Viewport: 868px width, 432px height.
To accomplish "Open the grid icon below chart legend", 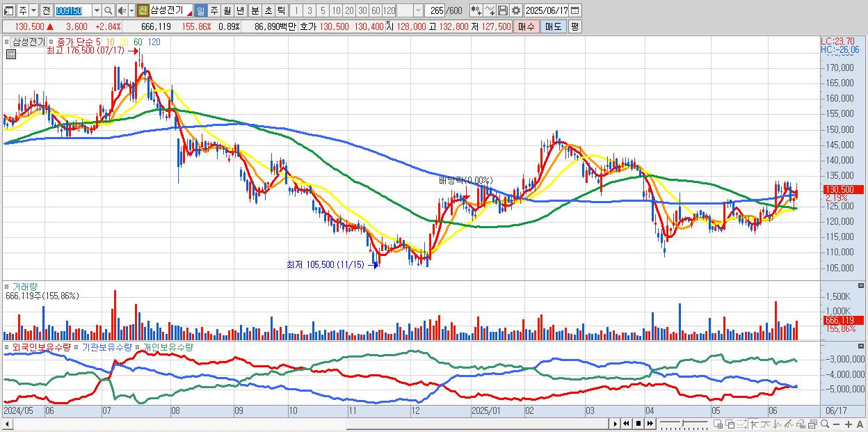I will 10,54.
